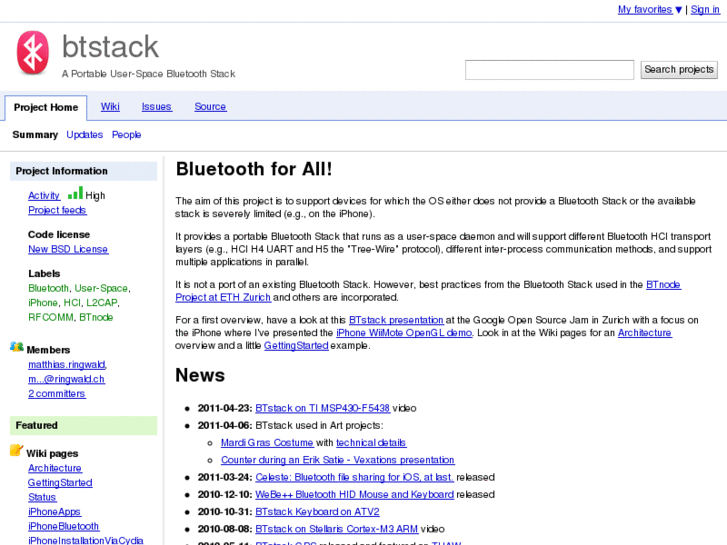The image size is (727, 545).
Task: Open the New BSD License link
Action: 68,249
